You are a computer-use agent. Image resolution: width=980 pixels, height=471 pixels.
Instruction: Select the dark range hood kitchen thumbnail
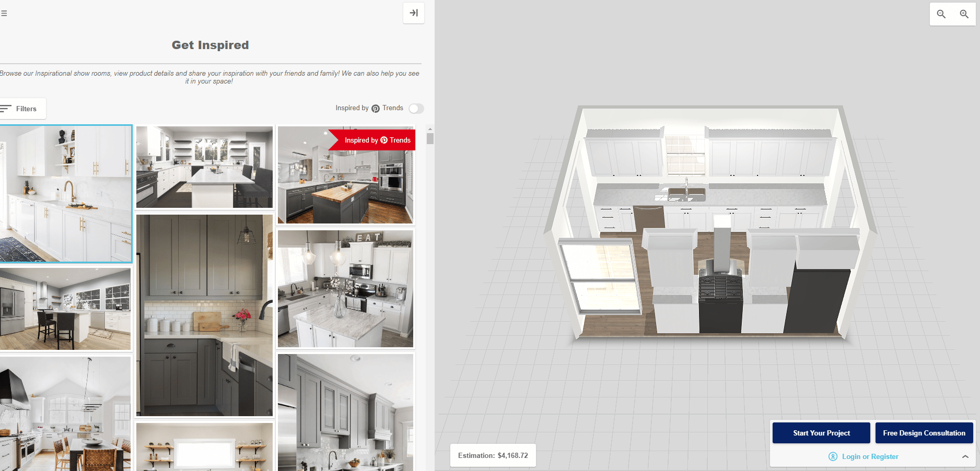(65, 413)
